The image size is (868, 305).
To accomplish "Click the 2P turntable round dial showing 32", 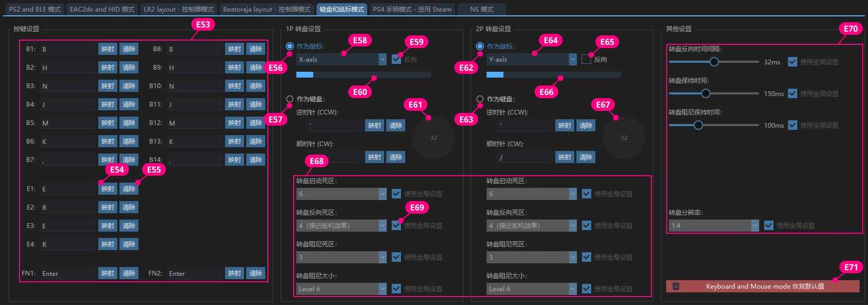I will point(623,138).
